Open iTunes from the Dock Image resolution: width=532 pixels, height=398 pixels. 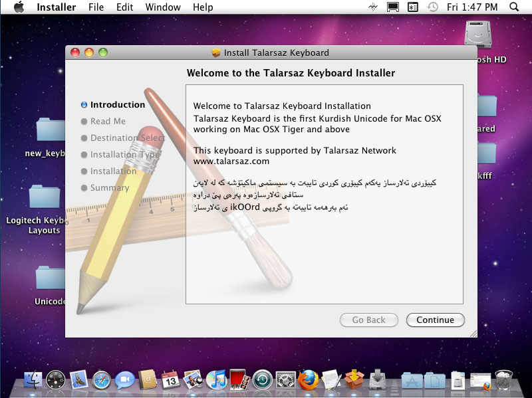(x=216, y=379)
